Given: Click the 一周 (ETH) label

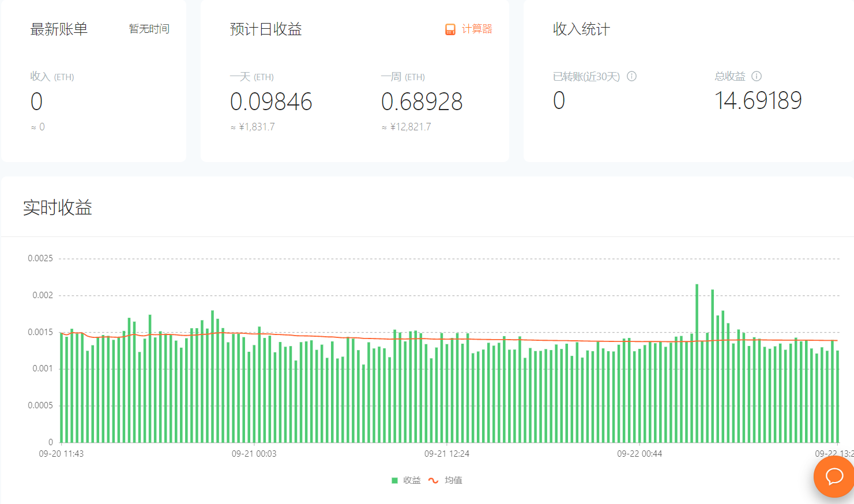Looking at the screenshot, I should point(403,77).
